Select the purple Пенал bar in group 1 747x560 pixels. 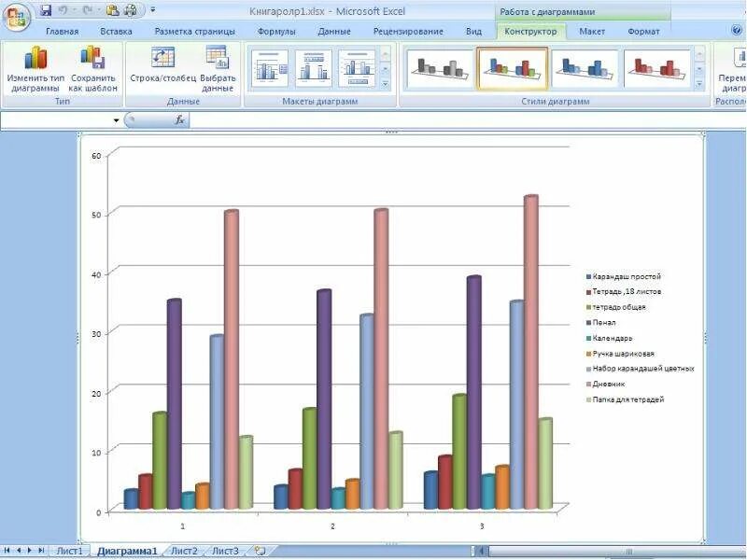(x=174, y=405)
